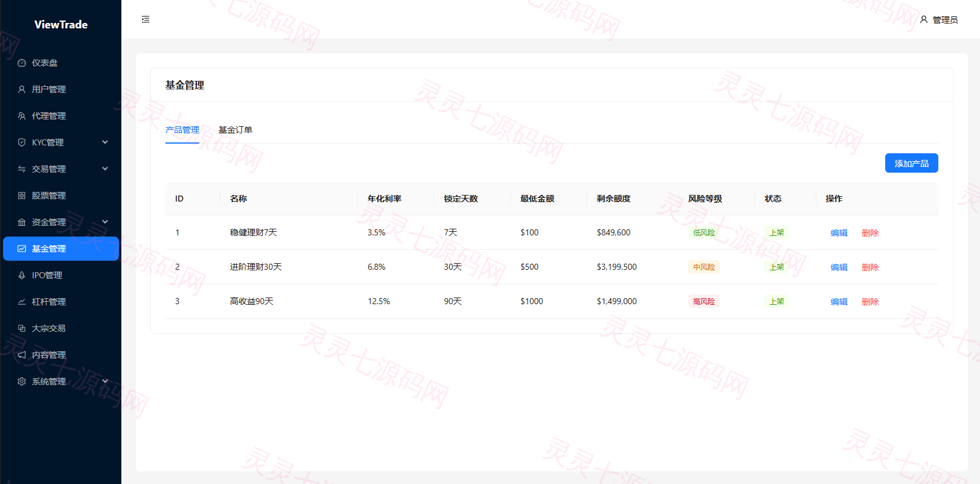
Task: Click the line chart icon beside 杠杆管理
Action: tap(22, 302)
